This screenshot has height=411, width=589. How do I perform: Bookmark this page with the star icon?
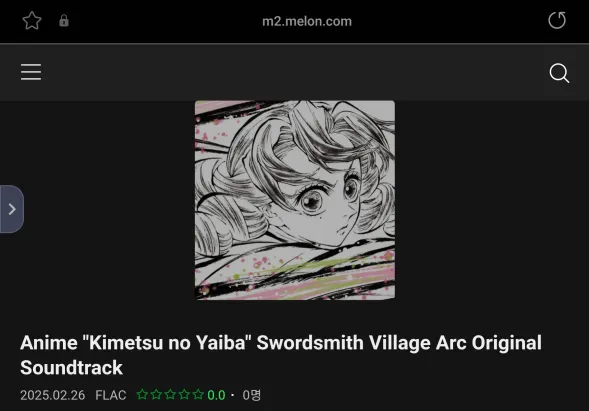(32, 21)
